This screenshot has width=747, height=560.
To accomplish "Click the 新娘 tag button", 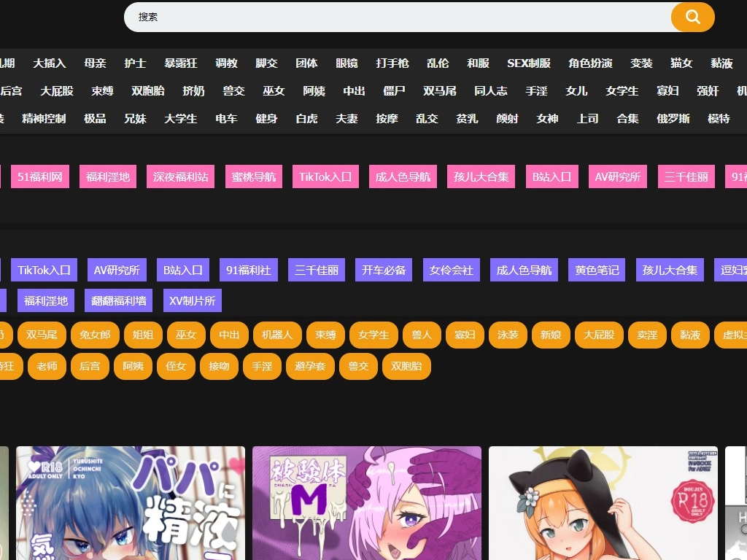I will [x=551, y=335].
